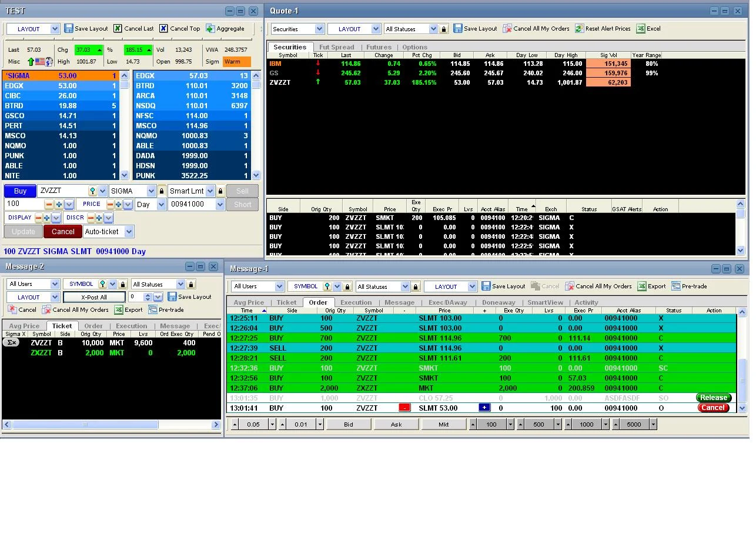Viewport: 756px width, 533px height.
Task: Click the symbol lookup icon next to ZVZZT
Action: [92, 191]
